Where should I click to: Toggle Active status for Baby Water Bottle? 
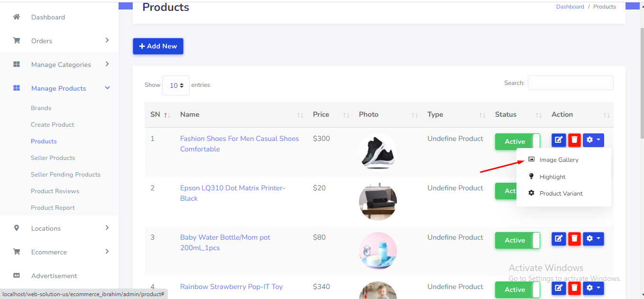coord(517,240)
